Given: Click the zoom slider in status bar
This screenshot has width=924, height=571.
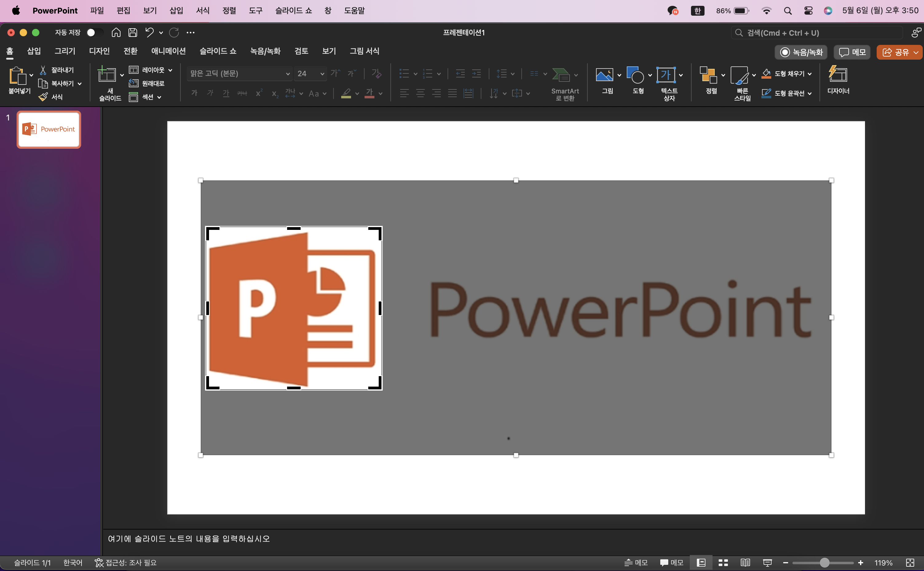Looking at the screenshot, I should tap(823, 563).
